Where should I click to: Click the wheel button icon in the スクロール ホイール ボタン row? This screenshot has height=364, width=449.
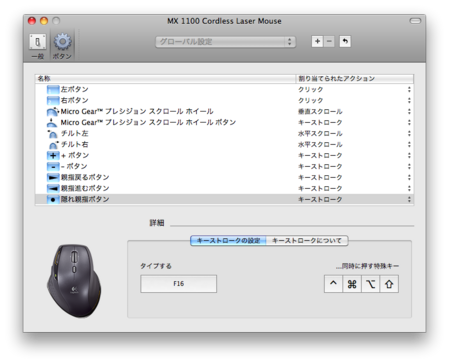click(x=52, y=122)
